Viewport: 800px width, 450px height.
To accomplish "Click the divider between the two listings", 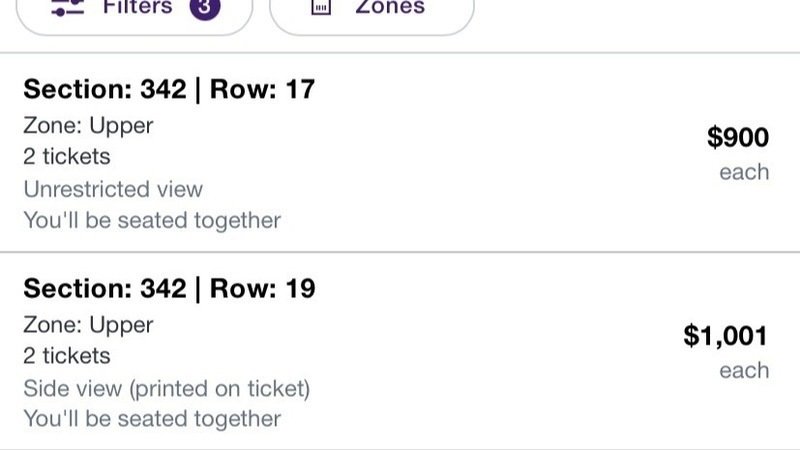I will [x=400, y=252].
